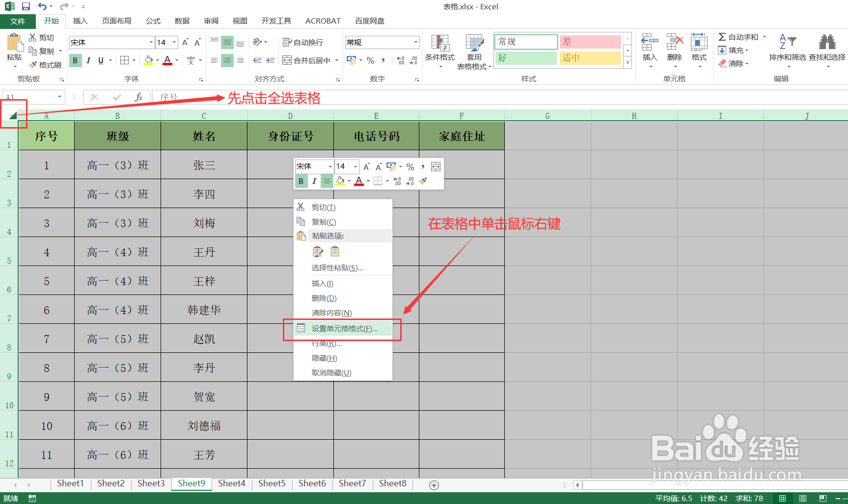848x504 pixels.
Task: Increase font size with the large A icon
Action: pyautogui.click(x=186, y=42)
